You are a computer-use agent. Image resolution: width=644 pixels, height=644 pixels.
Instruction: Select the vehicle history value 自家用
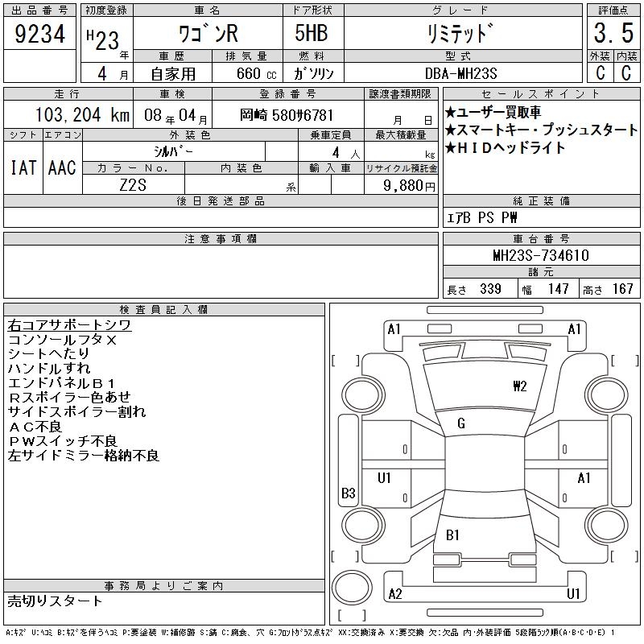click(x=173, y=74)
